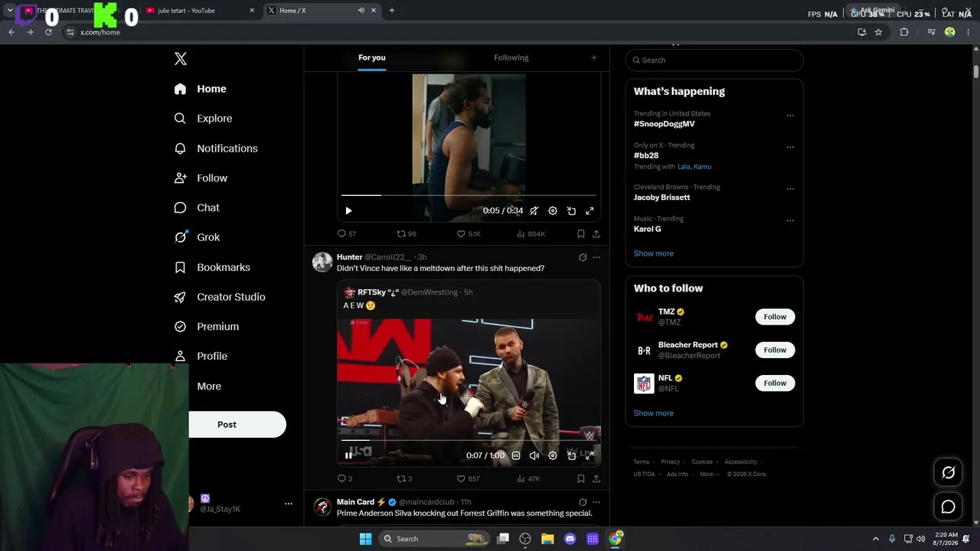Screen dimensions: 980x551
Task: Repost the post with 96 reposts
Action: [401, 233]
